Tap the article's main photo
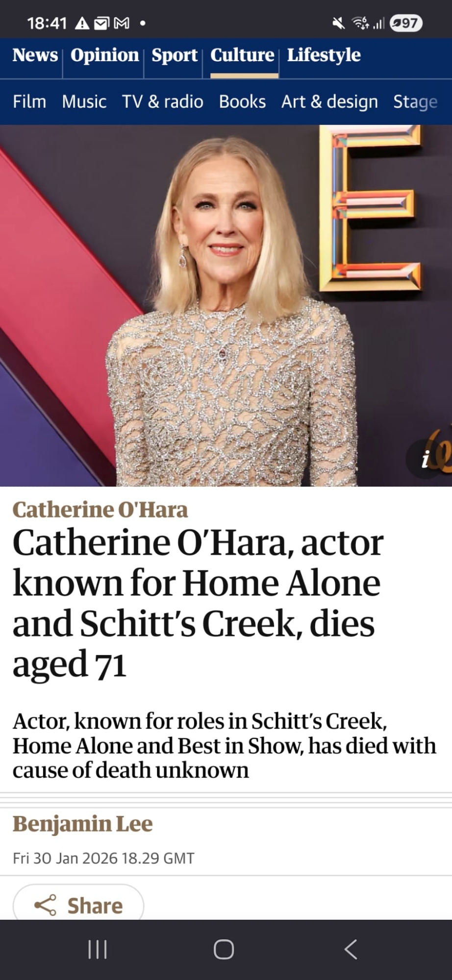The image size is (452, 980). coord(226,306)
